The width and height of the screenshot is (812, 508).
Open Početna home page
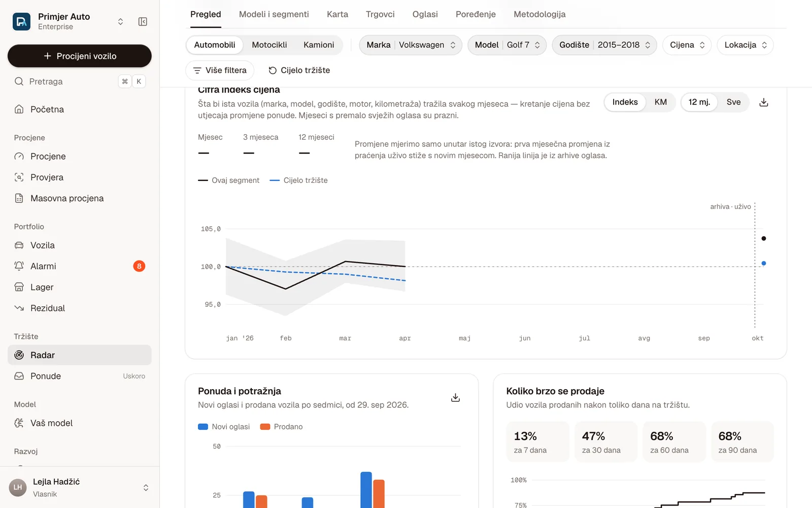80,109
